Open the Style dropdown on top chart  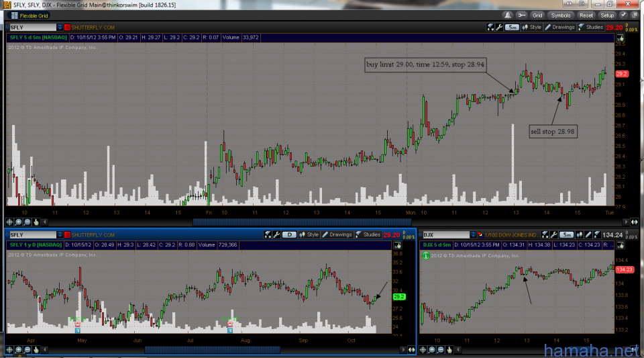tap(532, 27)
